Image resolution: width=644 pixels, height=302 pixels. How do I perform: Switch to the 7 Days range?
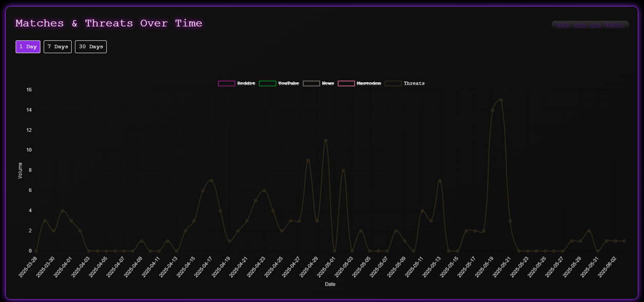57,47
